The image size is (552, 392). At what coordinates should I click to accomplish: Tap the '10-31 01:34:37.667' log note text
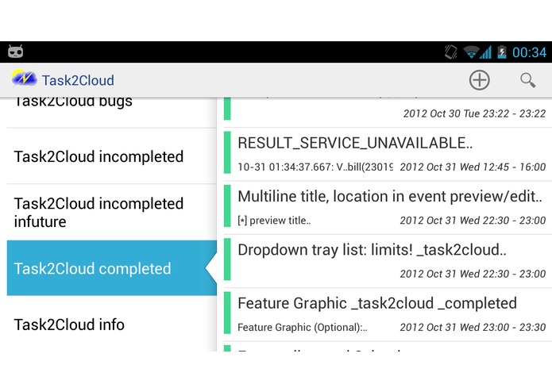click(315, 167)
